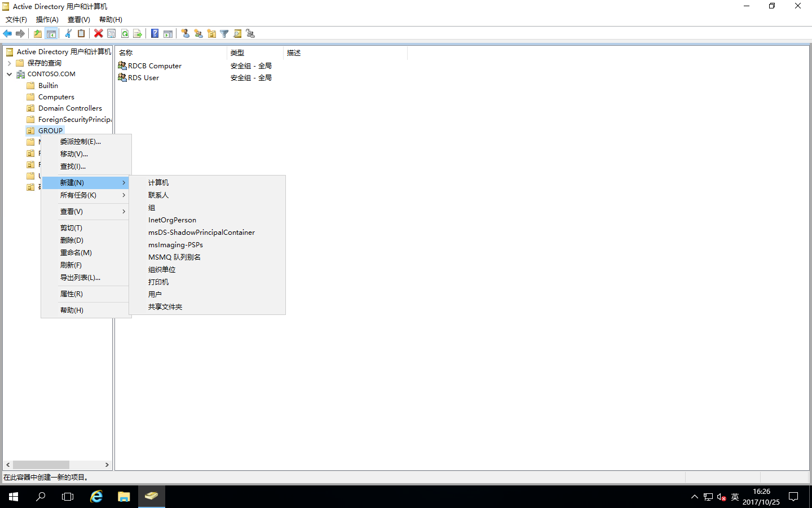Click the Cut scissors toolbar icon
Screen dimensions: 812x508
pyautogui.click(x=68, y=34)
